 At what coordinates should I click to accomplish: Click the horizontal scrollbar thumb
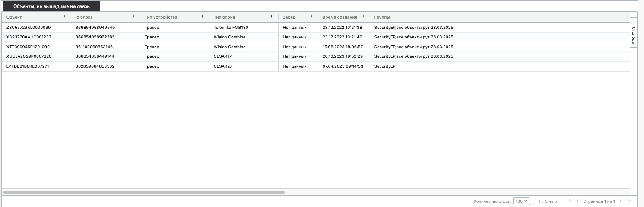[x=144, y=192]
